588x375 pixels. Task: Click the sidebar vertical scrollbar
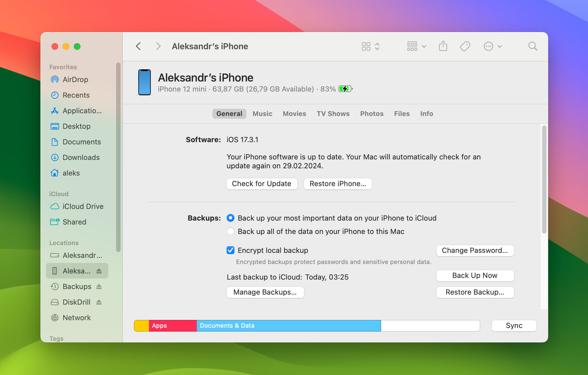click(118, 157)
